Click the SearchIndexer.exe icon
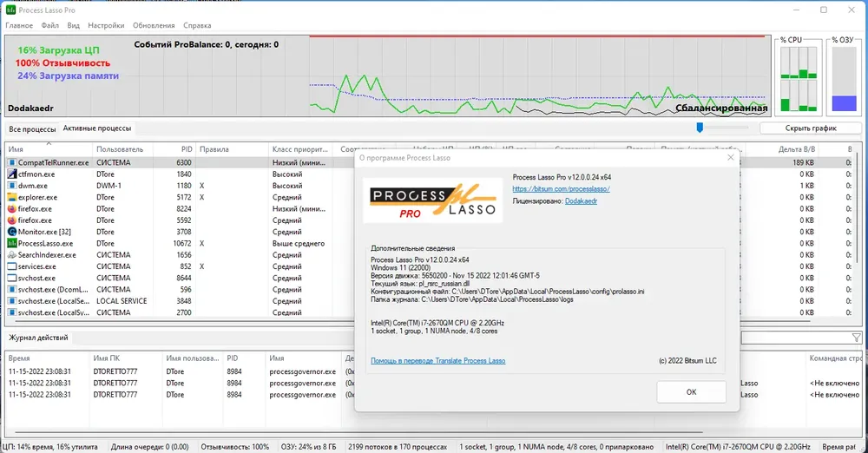Viewport: 868px width, 453px height. point(11,255)
